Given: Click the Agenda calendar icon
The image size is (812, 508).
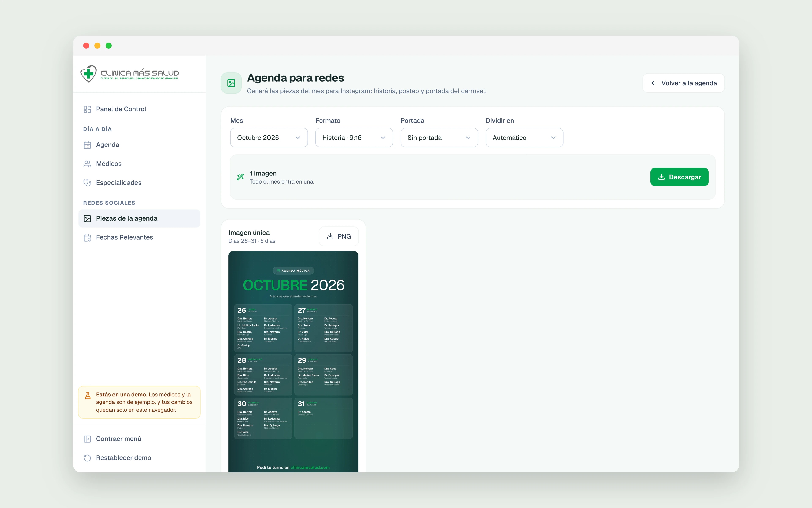Looking at the screenshot, I should click(87, 145).
